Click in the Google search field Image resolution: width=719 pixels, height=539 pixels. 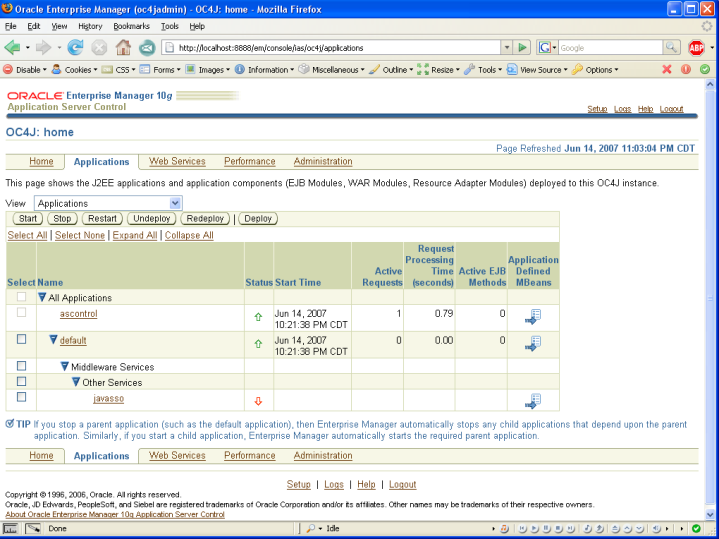coord(610,47)
